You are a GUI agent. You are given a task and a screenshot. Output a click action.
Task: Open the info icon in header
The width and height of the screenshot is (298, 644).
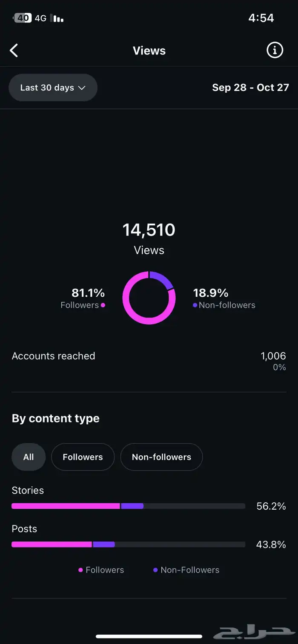click(x=275, y=50)
